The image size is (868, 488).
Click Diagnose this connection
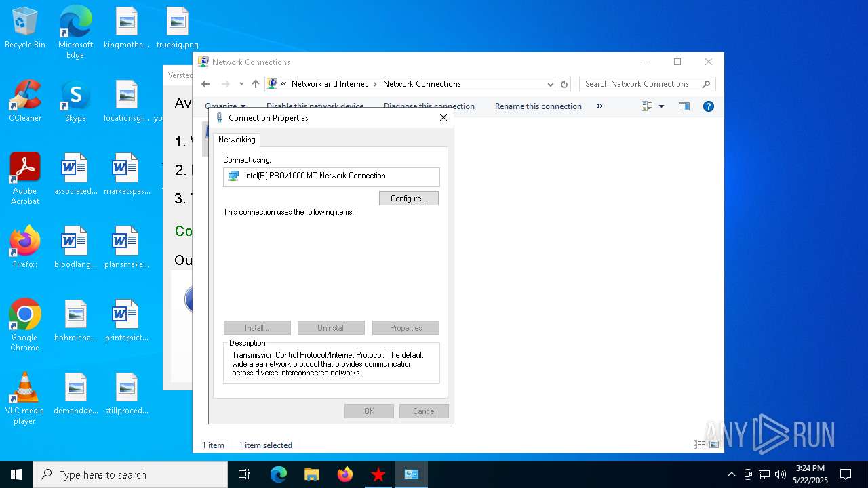click(429, 106)
